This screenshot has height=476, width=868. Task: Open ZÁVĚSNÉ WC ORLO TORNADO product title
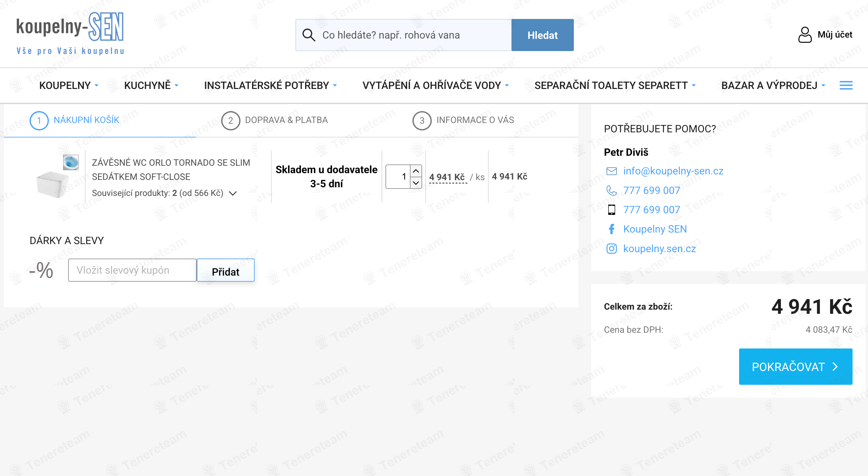171,170
